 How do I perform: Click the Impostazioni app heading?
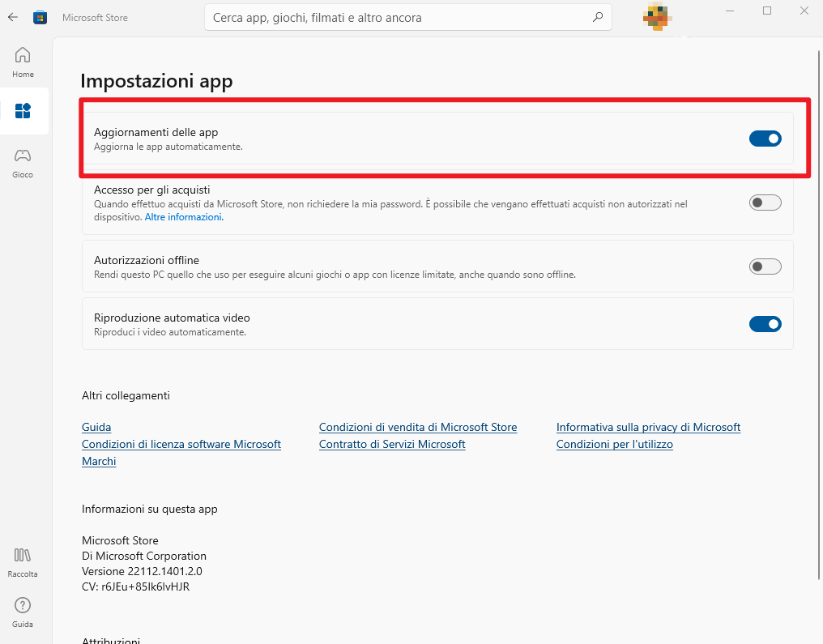(156, 81)
